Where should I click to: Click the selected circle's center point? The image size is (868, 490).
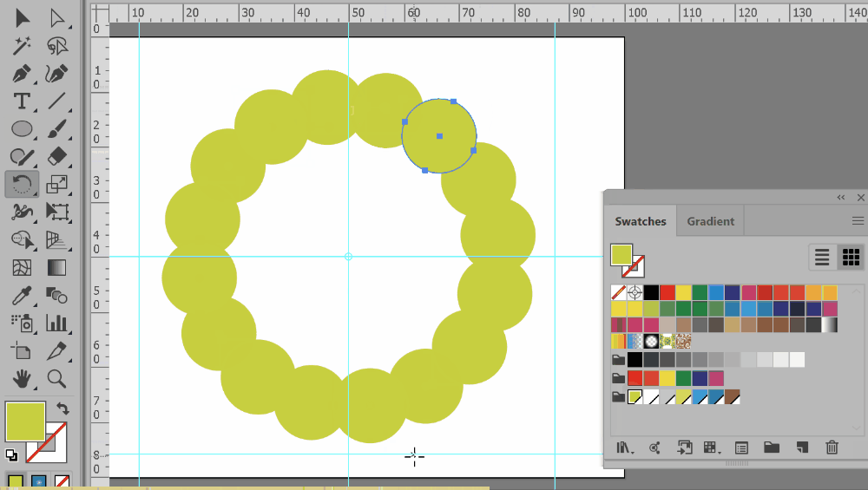point(439,136)
